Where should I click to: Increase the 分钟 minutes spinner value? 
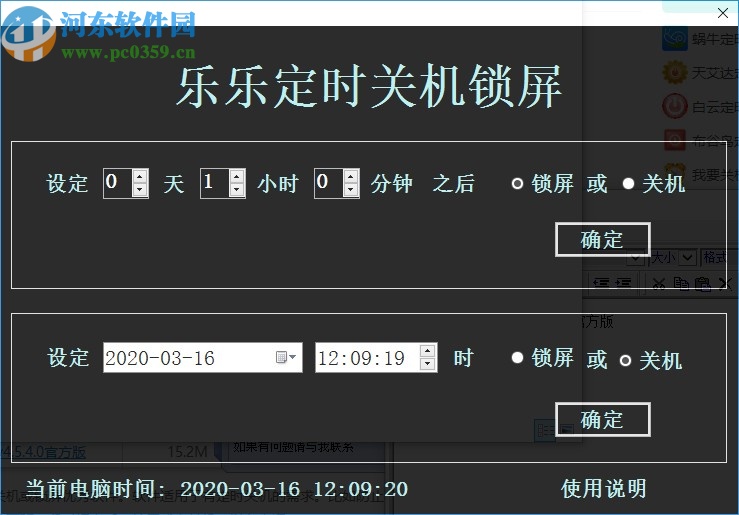coord(351,177)
